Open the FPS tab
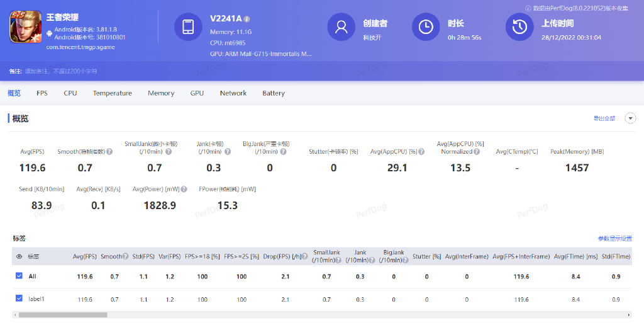Screen dimensions: 644x325 point(42,93)
